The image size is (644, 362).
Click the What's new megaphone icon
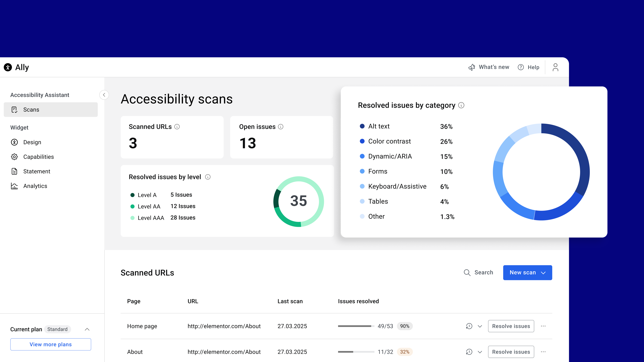pos(471,67)
